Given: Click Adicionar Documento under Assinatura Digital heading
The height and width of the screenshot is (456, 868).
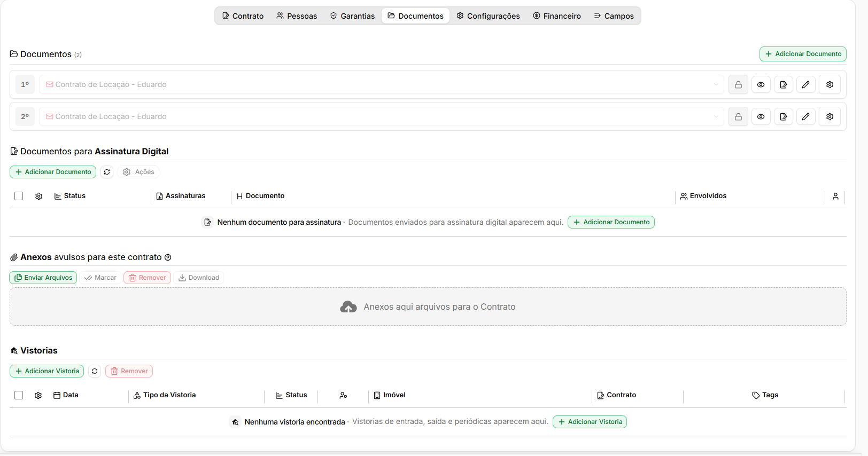Looking at the screenshot, I should 53,172.
